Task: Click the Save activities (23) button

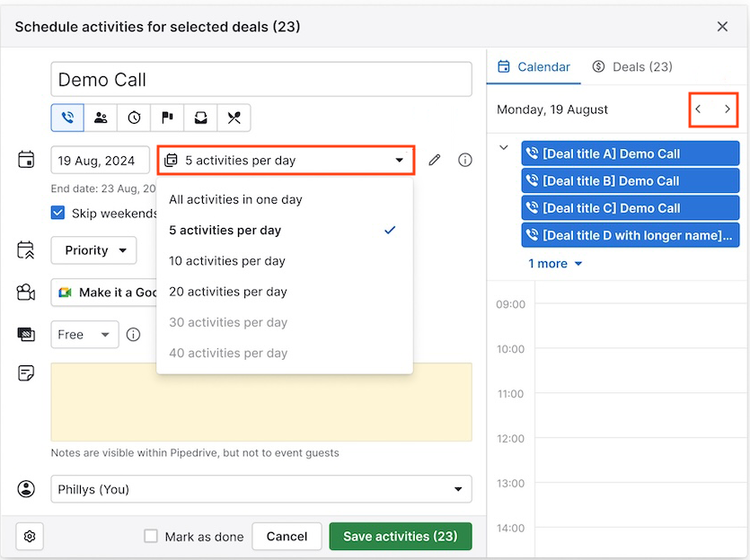Action: 400,536
